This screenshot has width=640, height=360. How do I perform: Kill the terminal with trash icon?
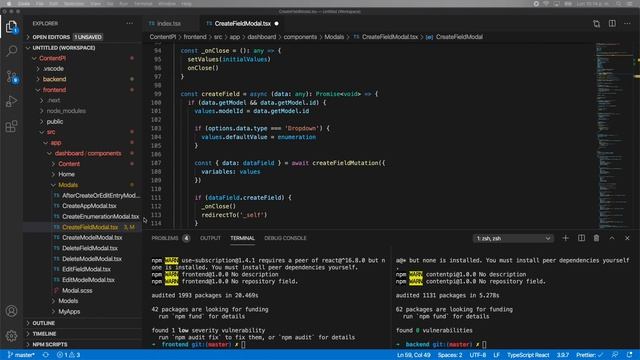click(596, 238)
